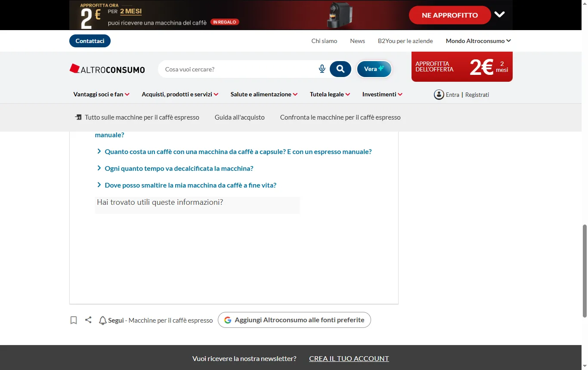Image resolution: width=588 pixels, height=370 pixels.
Task: Click the Segui Macchine per il caffè espresso label
Action: click(x=161, y=320)
